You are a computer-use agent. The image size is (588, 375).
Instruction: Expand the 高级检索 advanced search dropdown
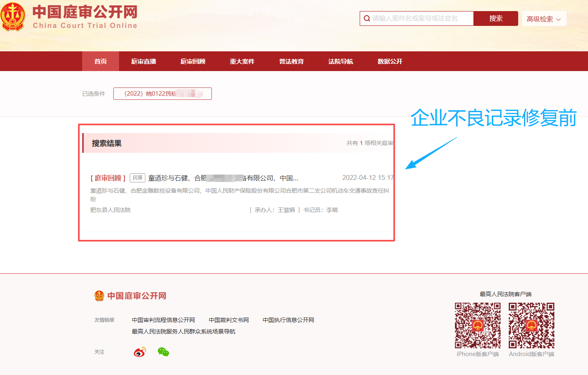(x=544, y=18)
